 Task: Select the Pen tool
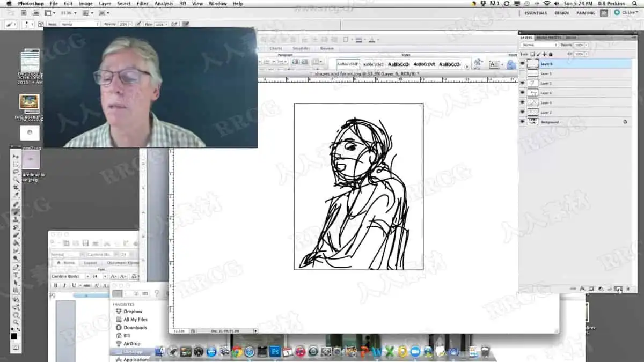click(x=16, y=267)
